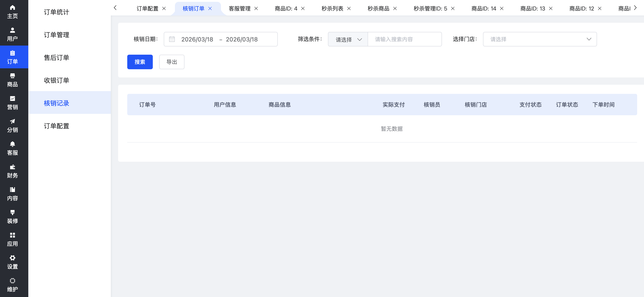
Task: Open 设置 settings gear icon
Action: click(12, 258)
